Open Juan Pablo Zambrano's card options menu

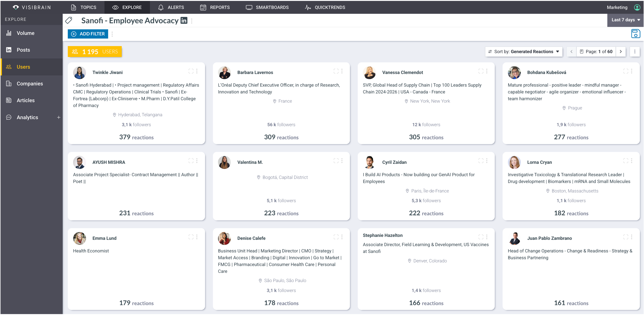[x=632, y=237]
